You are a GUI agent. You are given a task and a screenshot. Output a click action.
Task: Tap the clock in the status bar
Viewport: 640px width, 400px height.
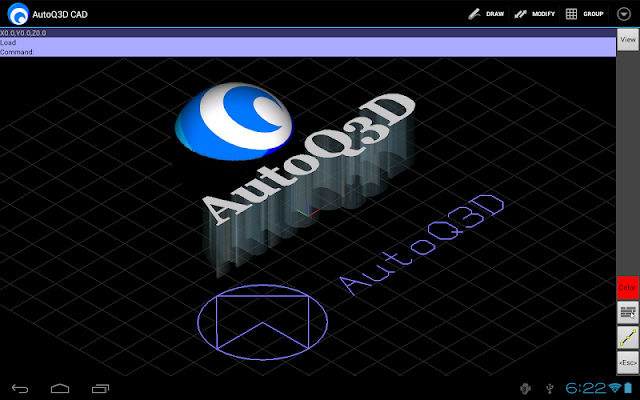click(586, 388)
